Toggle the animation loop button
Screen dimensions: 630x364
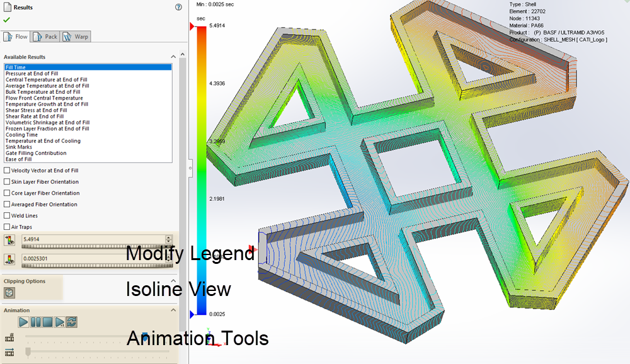(72, 322)
